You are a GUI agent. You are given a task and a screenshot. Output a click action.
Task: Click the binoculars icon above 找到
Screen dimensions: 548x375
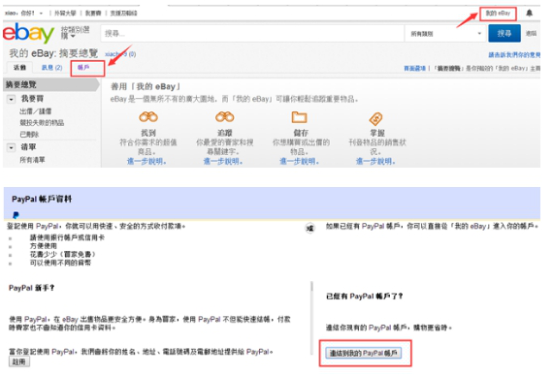pos(148,117)
